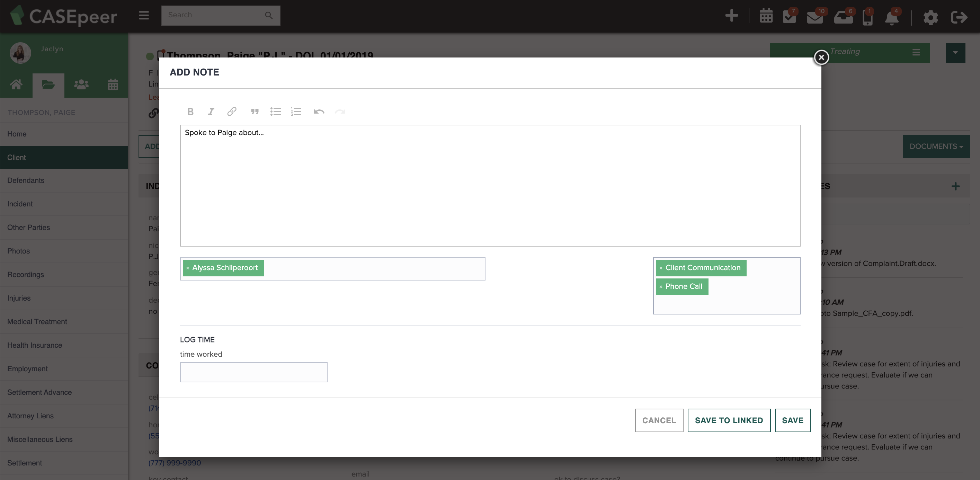Select Medical Treatment in the sidebar

pos(37,321)
